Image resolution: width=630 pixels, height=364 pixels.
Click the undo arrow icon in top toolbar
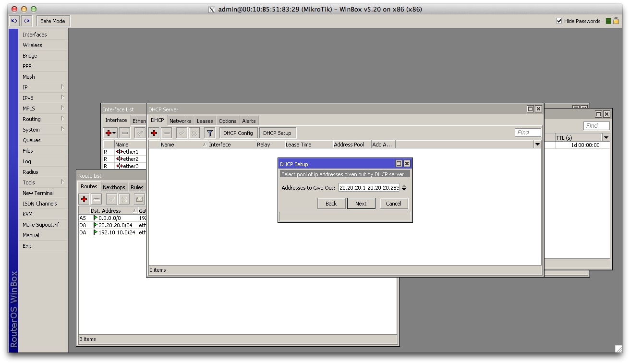[x=14, y=21]
